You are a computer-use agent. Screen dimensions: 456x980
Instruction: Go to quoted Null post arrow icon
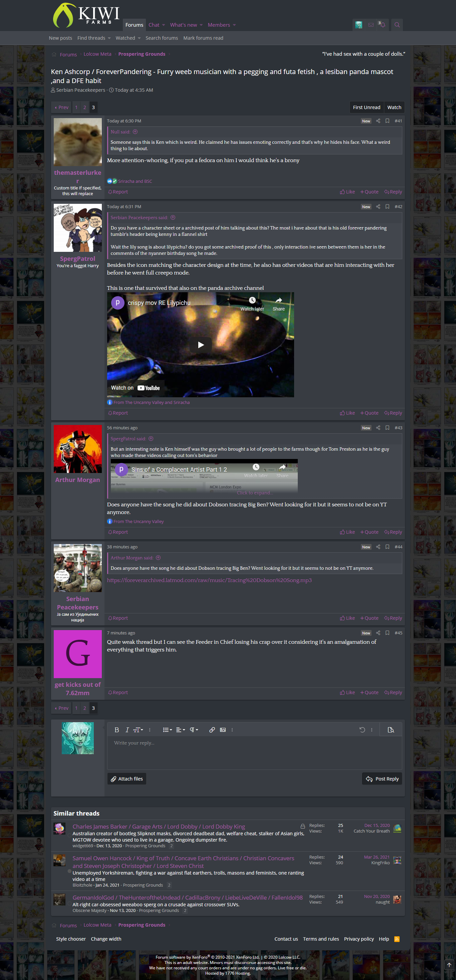135,132
